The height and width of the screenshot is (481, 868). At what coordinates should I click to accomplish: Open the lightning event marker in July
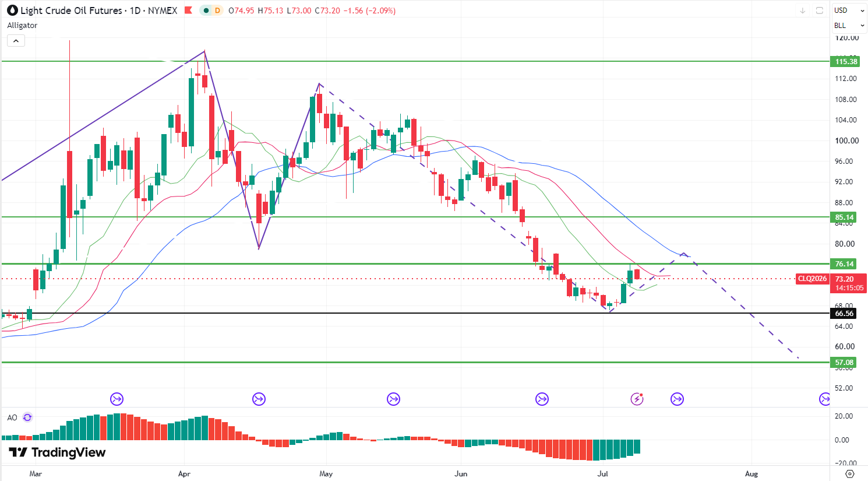637,399
